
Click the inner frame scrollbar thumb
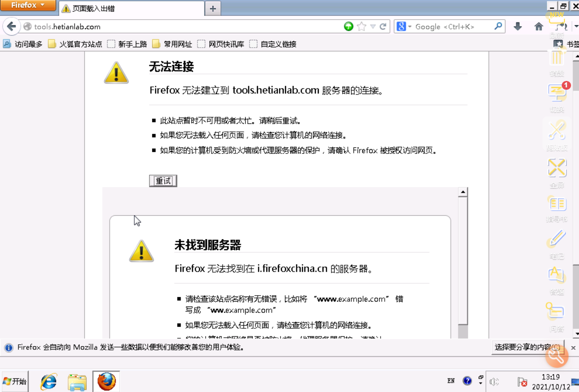[x=462, y=261]
